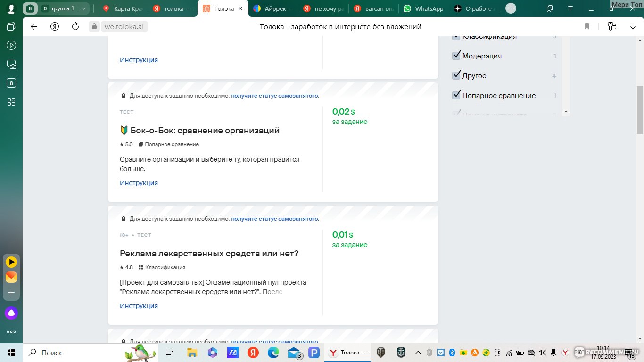The width and height of the screenshot is (644, 362).
Task: Launch the yellow play app in sidebar
Action: pos(11,262)
